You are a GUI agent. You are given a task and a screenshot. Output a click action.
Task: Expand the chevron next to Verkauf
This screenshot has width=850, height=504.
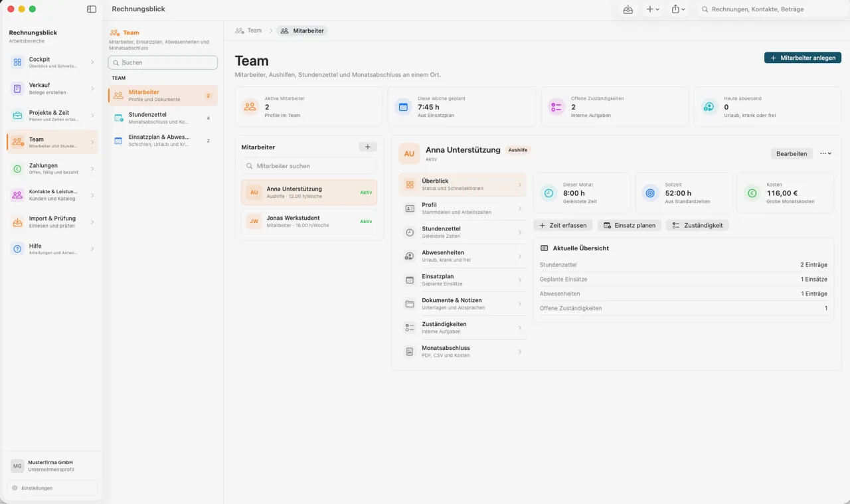tap(92, 89)
